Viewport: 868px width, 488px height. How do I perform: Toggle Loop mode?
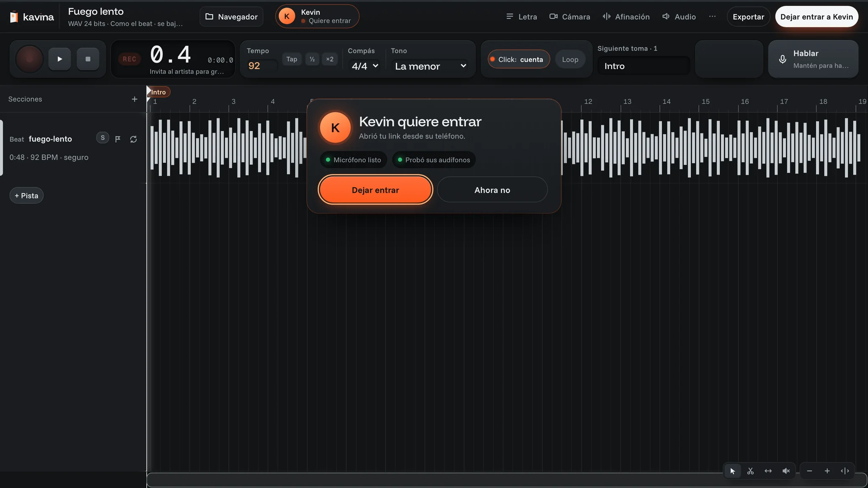point(570,59)
